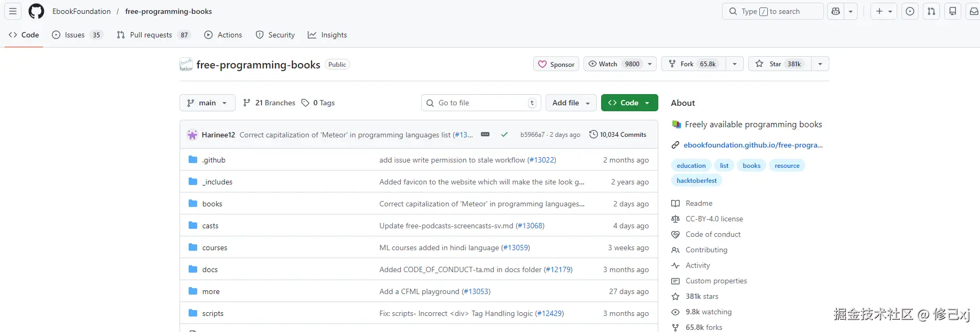980x332 pixels.
Task: Click the green commit status checkmark
Action: [504, 135]
